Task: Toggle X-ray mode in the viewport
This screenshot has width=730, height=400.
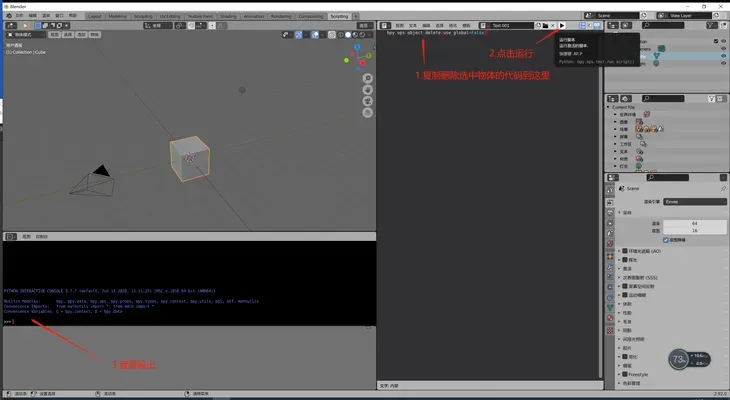Action: [331, 35]
